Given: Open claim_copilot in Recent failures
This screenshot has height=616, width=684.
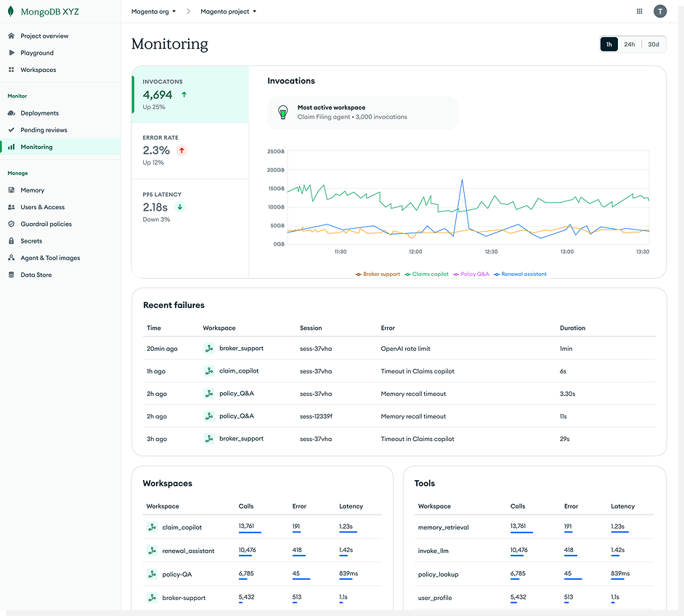Looking at the screenshot, I should [239, 371].
